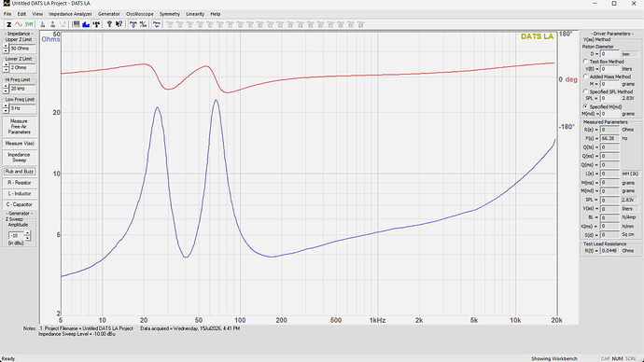Decrease the Upper Z Limit with down arrow
The image size is (644, 362).
click(6, 51)
